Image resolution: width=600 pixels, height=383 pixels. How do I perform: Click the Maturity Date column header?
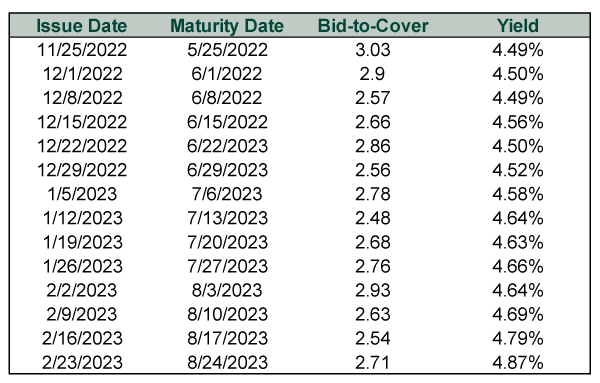tap(227, 26)
